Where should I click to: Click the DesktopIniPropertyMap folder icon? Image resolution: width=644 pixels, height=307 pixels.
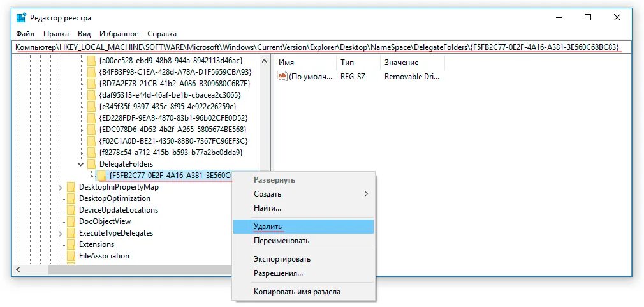tap(71, 187)
